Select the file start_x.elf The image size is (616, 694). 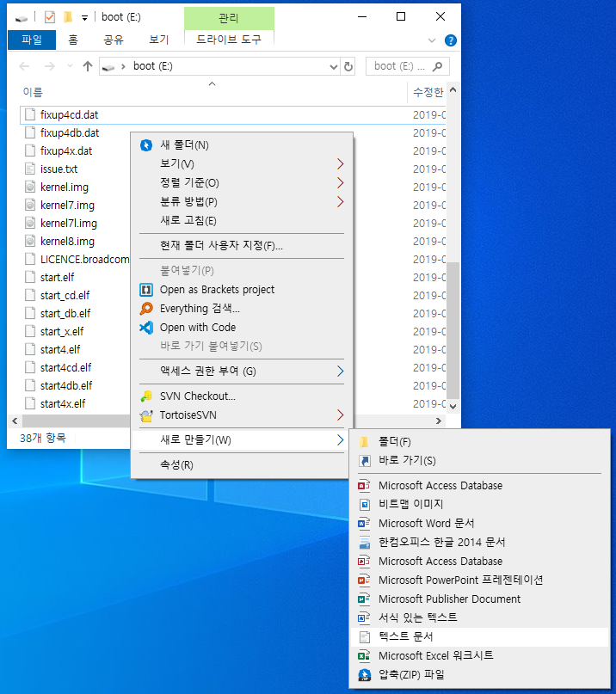tap(62, 331)
